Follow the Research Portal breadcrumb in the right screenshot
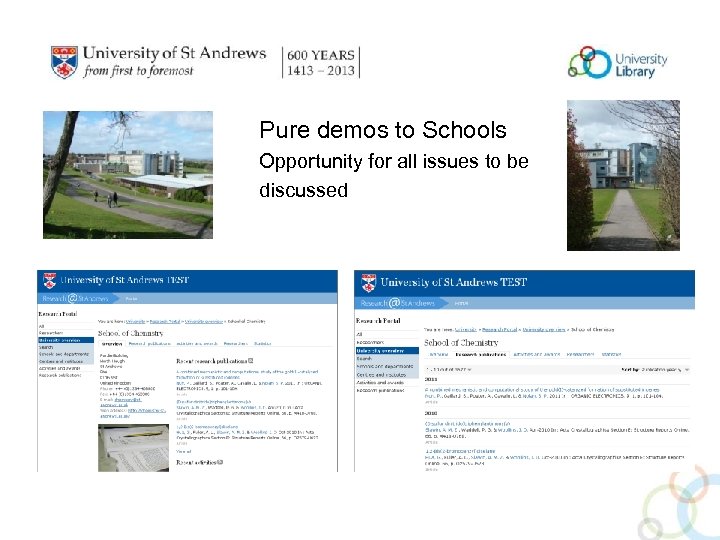 (500, 330)
